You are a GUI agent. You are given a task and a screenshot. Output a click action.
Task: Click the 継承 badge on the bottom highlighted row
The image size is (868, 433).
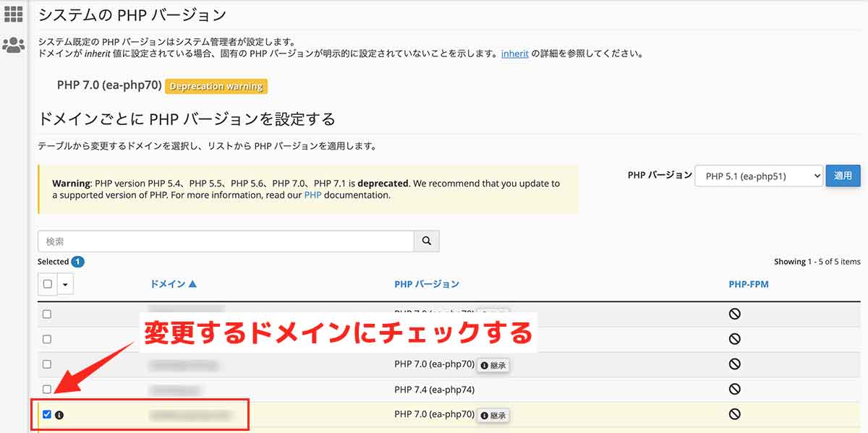pos(494,415)
